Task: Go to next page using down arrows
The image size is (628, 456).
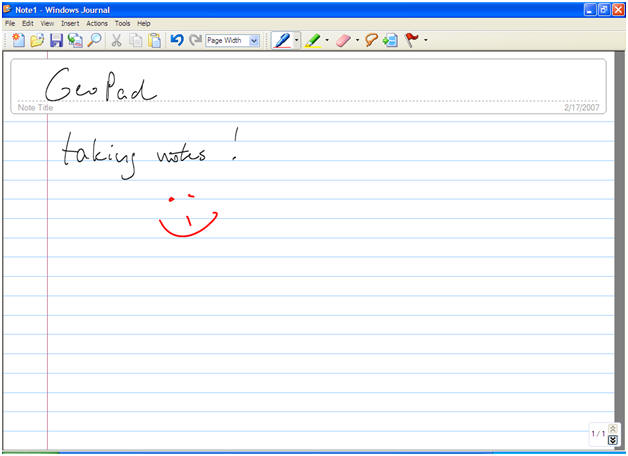Action: pyautogui.click(x=613, y=439)
